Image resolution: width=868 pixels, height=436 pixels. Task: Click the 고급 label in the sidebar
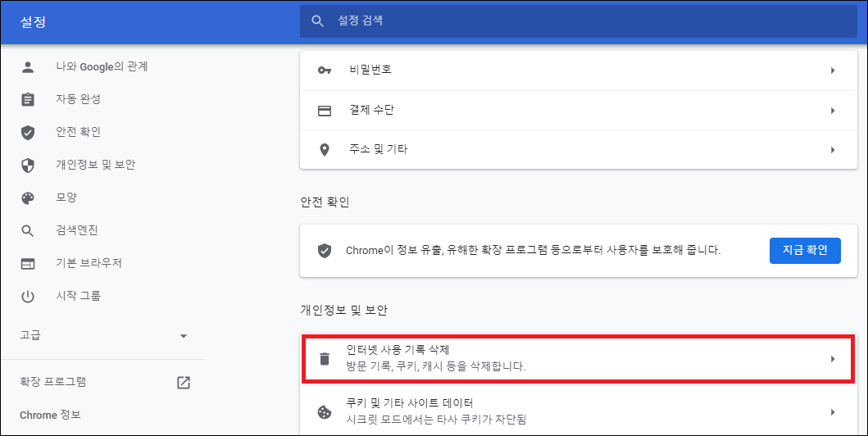click(x=30, y=335)
